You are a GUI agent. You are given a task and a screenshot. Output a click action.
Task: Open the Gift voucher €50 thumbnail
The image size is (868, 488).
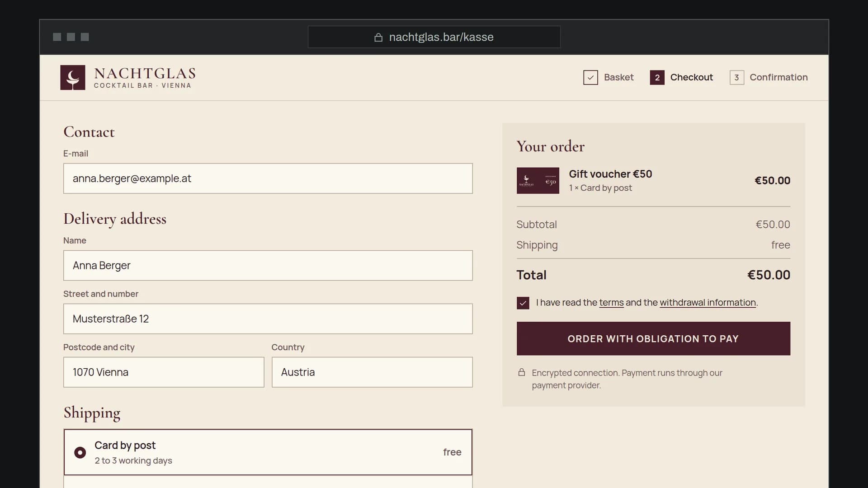(538, 180)
